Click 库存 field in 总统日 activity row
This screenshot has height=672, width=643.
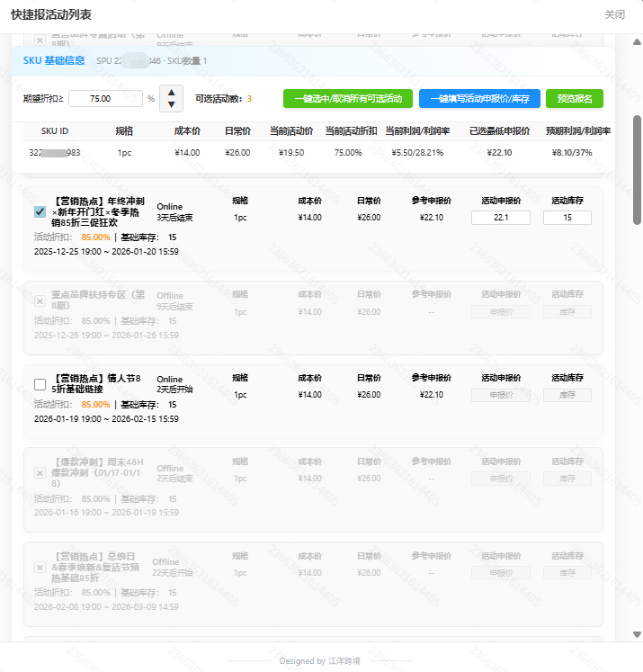click(x=567, y=572)
